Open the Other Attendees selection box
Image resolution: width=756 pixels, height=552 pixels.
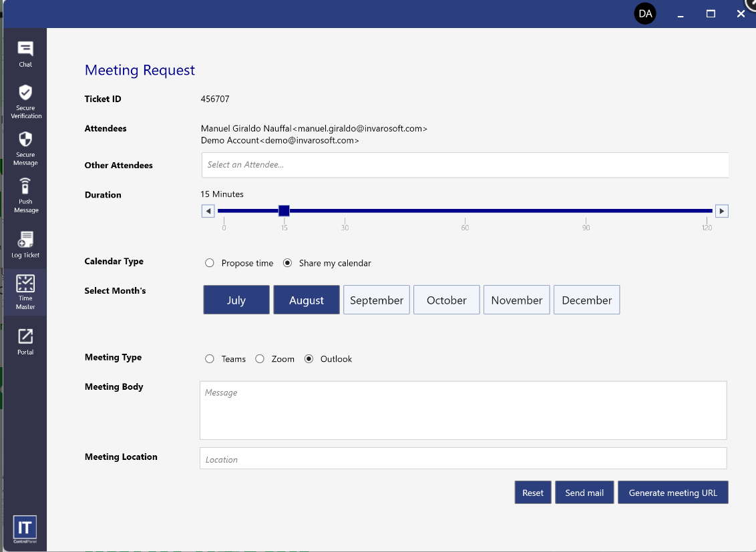click(x=464, y=165)
